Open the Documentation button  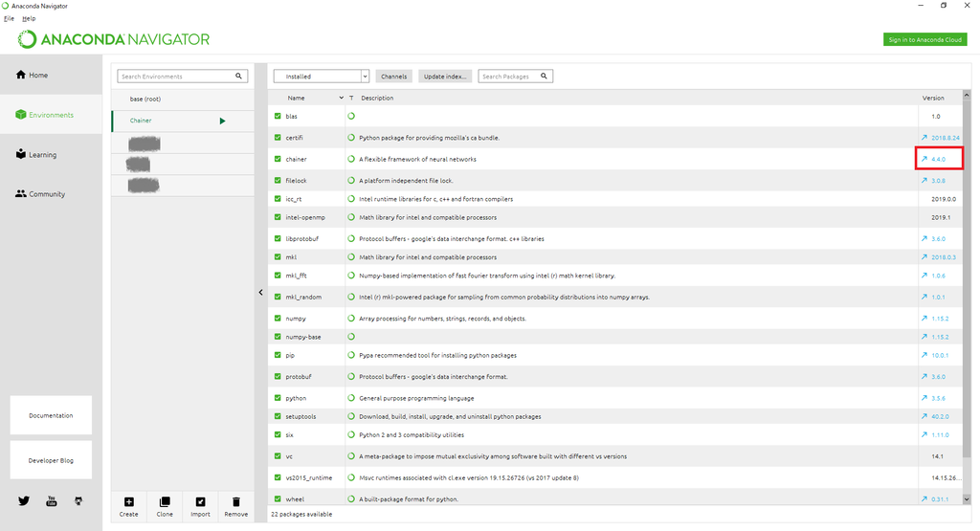tap(51, 415)
